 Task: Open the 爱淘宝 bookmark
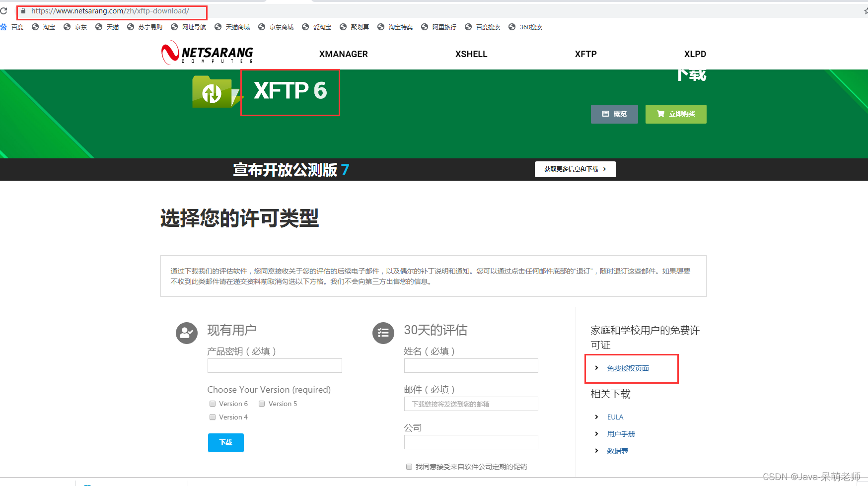(317, 27)
